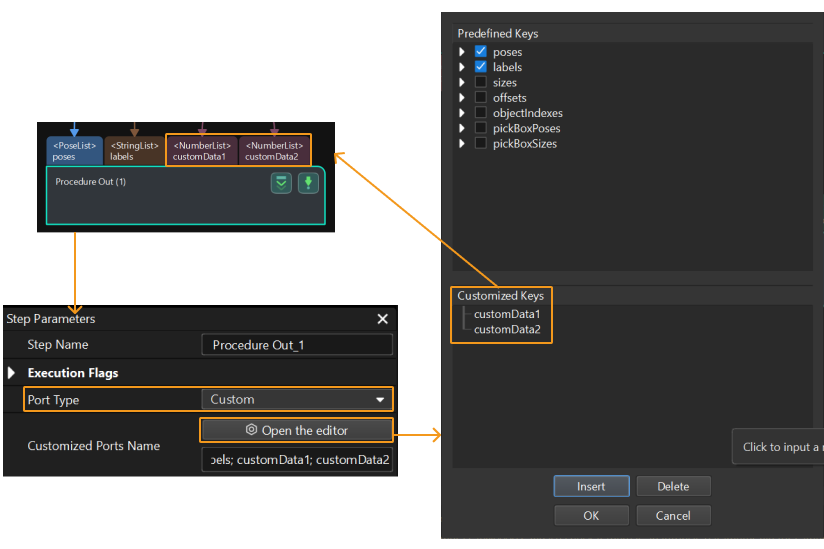Confirm with the OK button
The image size is (824, 549).
coord(591,515)
